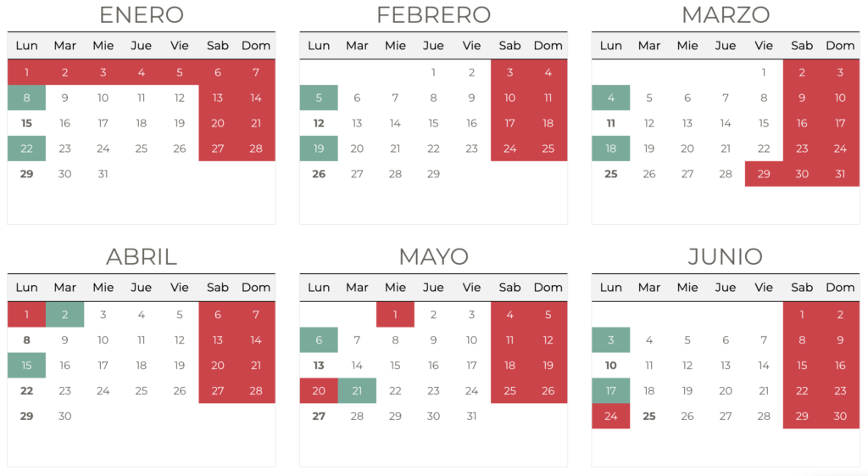The width and height of the screenshot is (868, 476).
Task: Click February 5 green cell
Action: (x=319, y=98)
